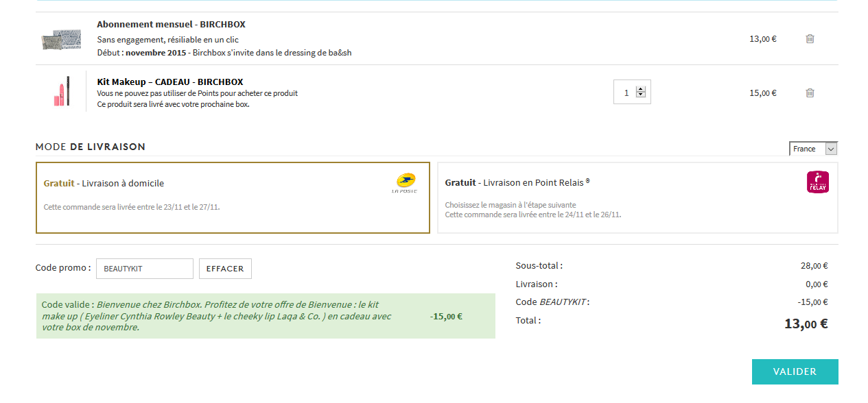This screenshot has width=868, height=403.
Task: Click the Total amount 13,00 €
Action: pos(806,324)
